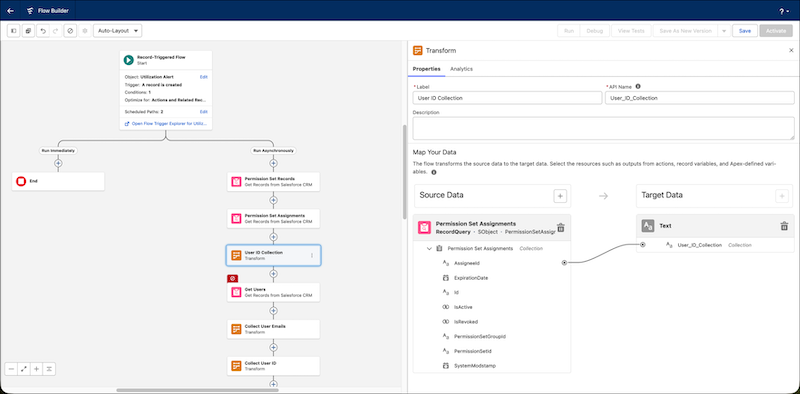
Task: Add element under Run Asynchronously path
Action: point(273,163)
